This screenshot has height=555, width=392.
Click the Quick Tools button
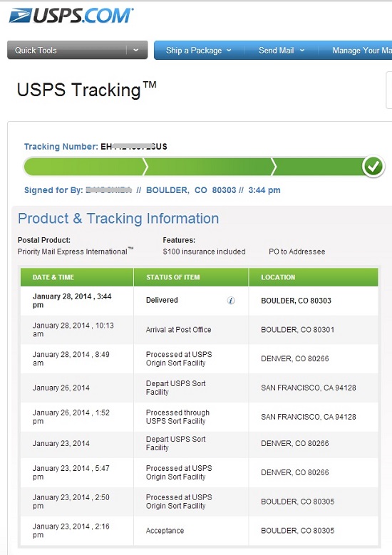coord(67,51)
